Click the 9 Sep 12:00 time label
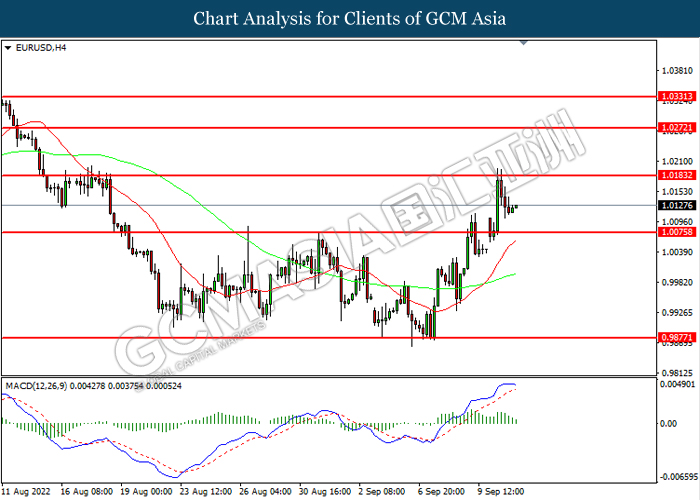Viewport: 700px width, 500px height. click(x=501, y=492)
